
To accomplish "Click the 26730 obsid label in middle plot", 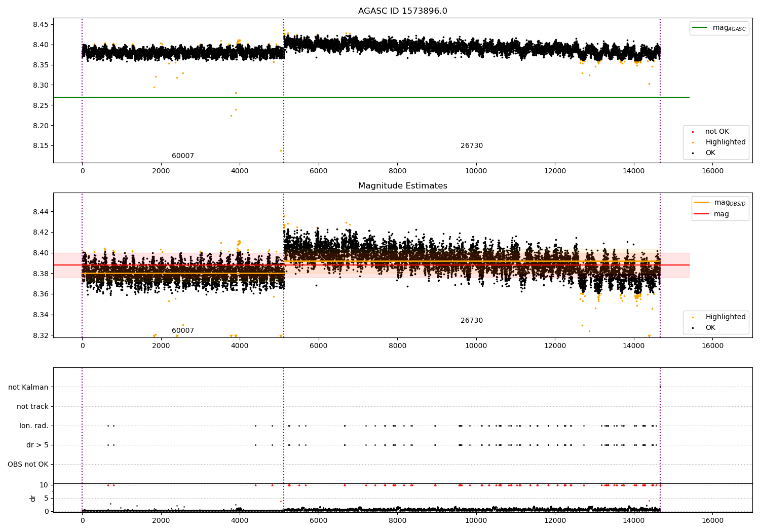I will pos(472,321).
